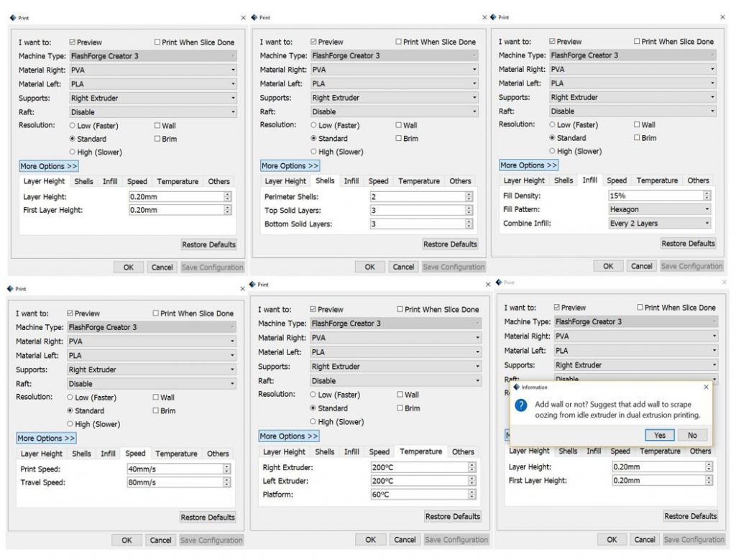Increase Perimeter Shells using its spinner arrows
Viewport: 736px width, 560px height.
(469, 197)
